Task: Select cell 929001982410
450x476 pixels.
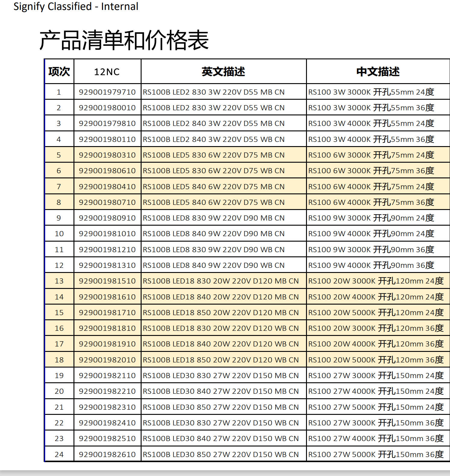Action: pos(107,423)
